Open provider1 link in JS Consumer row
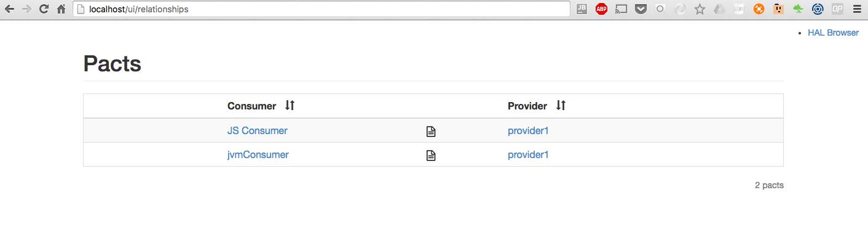Screen dimensions: 868x238 pos(528,130)
